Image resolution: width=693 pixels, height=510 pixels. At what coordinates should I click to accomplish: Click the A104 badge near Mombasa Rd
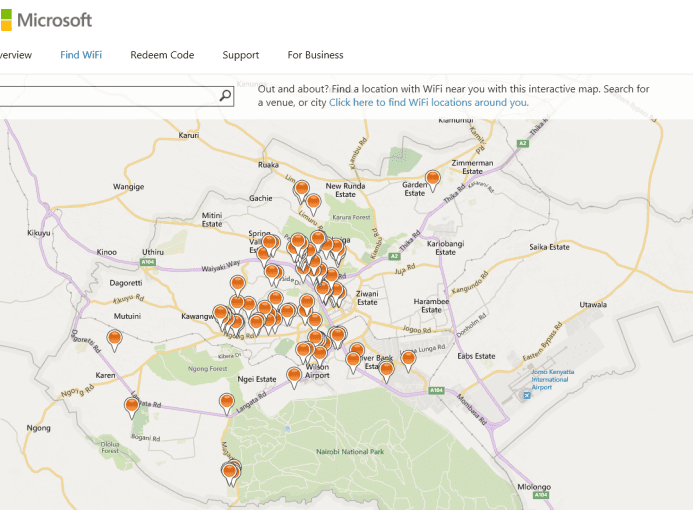click(436, 390)
